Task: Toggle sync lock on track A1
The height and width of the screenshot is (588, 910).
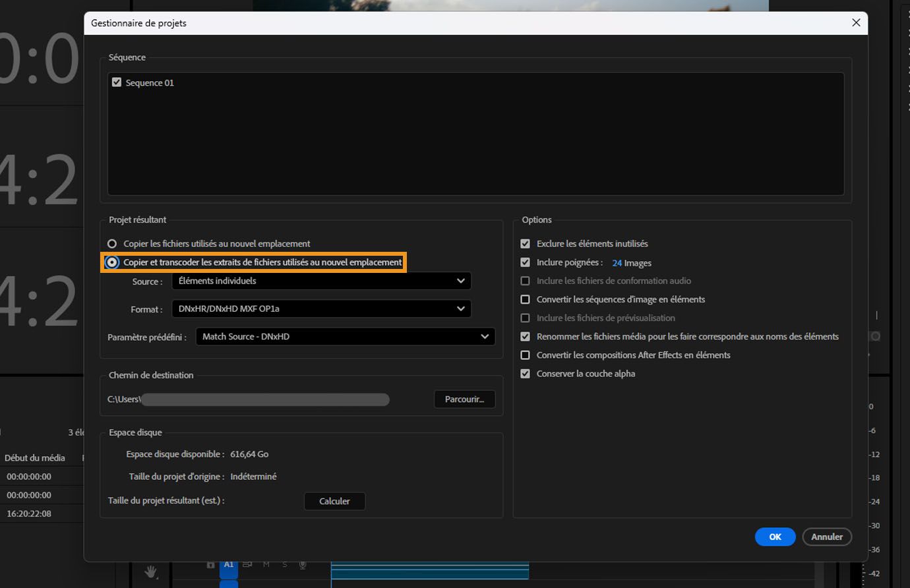Action: click(x=247, y=565)
